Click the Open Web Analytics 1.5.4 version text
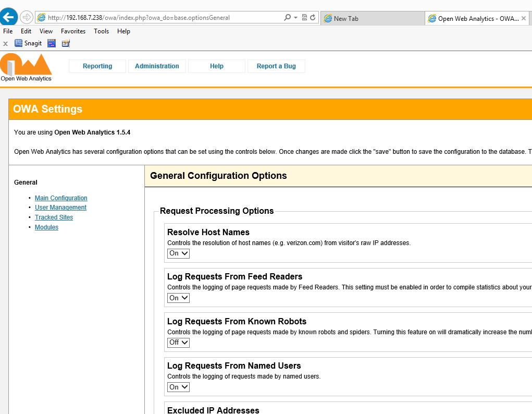Viewport: 532px width, 414px height. pos(92,132)
